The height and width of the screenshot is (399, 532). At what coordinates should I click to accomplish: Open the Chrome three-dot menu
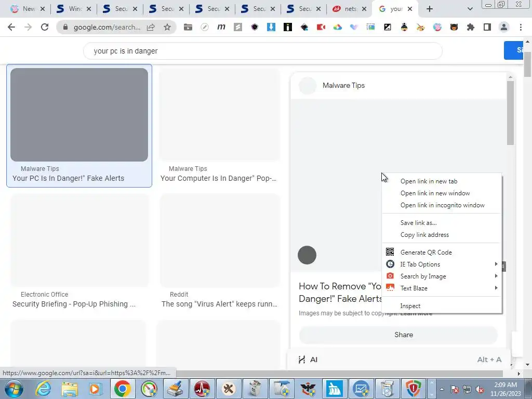[521, 27]
